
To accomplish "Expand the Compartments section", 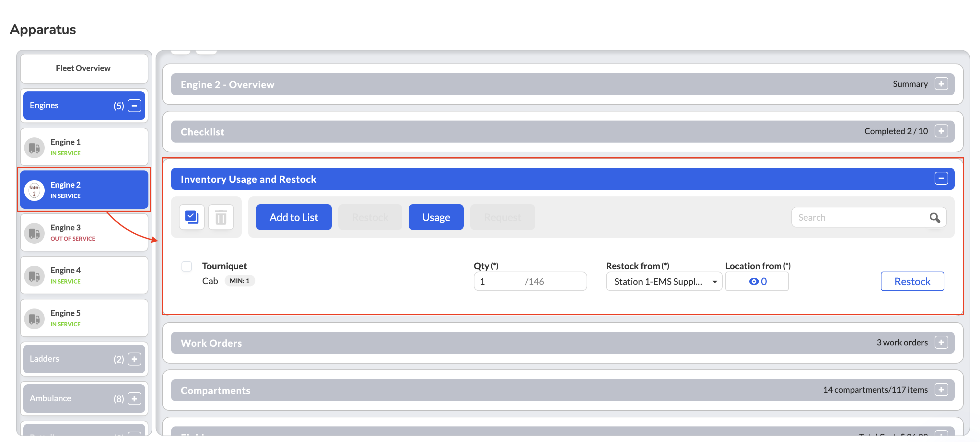I will (x=941, y=390).
